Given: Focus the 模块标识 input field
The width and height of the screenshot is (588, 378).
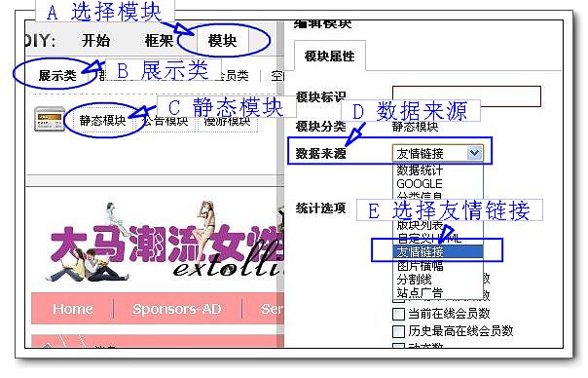Looking at the screenshot, I should tap(466, 96).
